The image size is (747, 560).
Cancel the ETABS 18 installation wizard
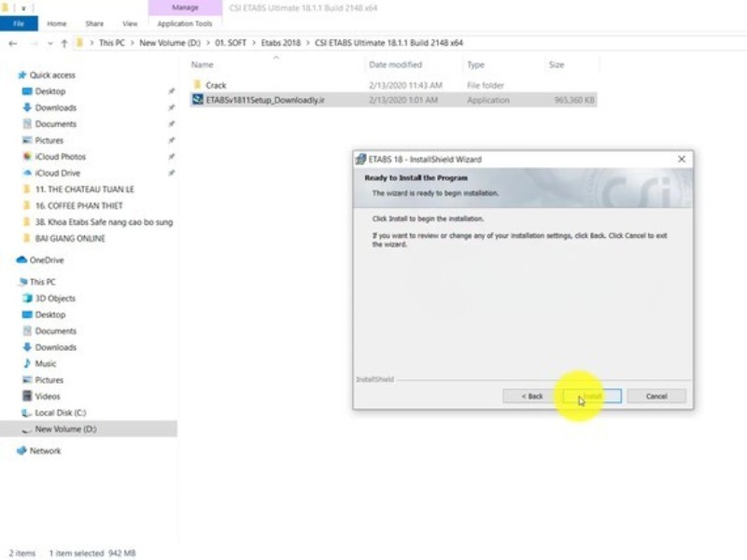click(x=655, y=396)
